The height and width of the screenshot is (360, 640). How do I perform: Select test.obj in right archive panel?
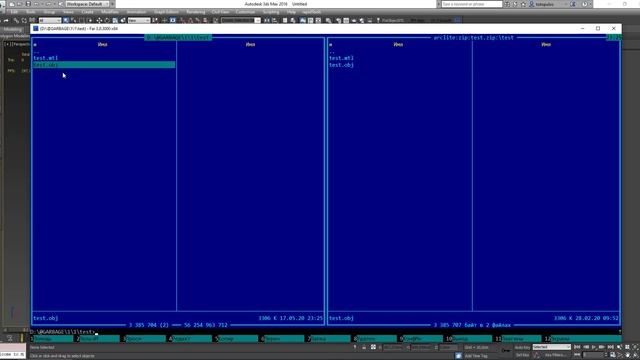(341, 65)
